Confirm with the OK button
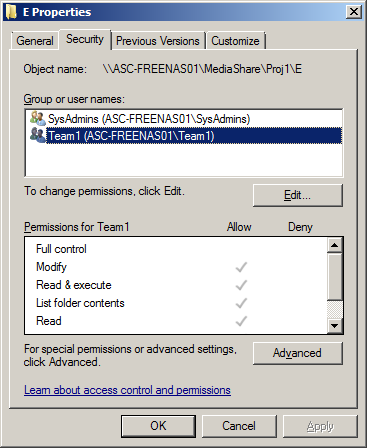This screenshot has width=367, height=448. 158,426
